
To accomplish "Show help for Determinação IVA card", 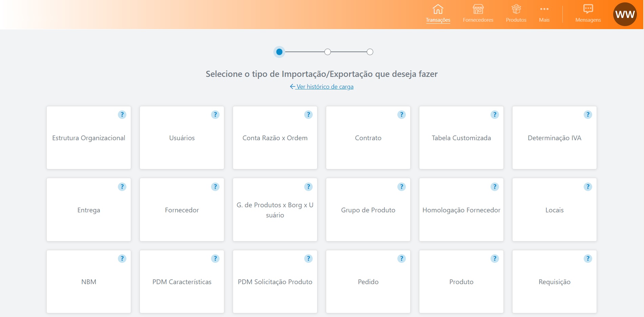I will (588, 115).
